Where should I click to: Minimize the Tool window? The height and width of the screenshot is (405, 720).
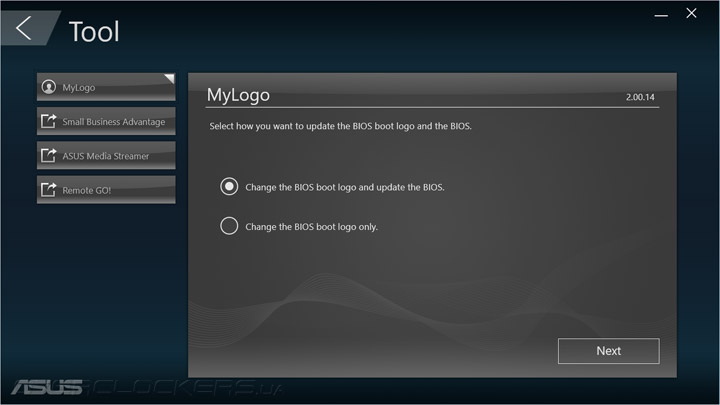[661, 15]
